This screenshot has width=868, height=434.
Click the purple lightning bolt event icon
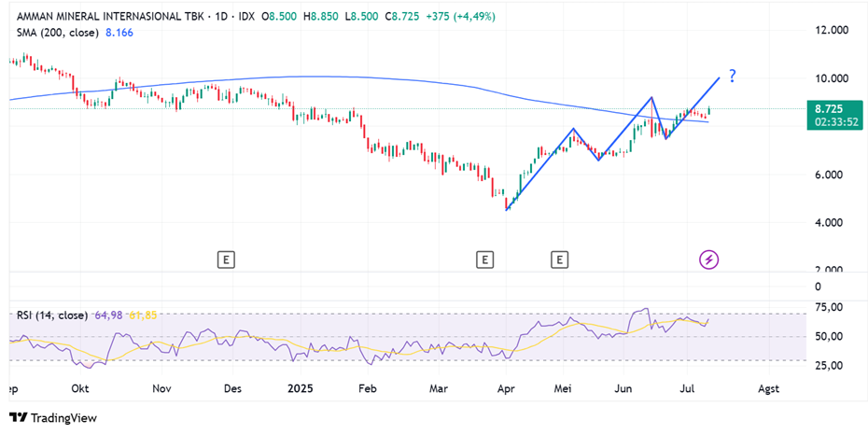tap(709, 259)
